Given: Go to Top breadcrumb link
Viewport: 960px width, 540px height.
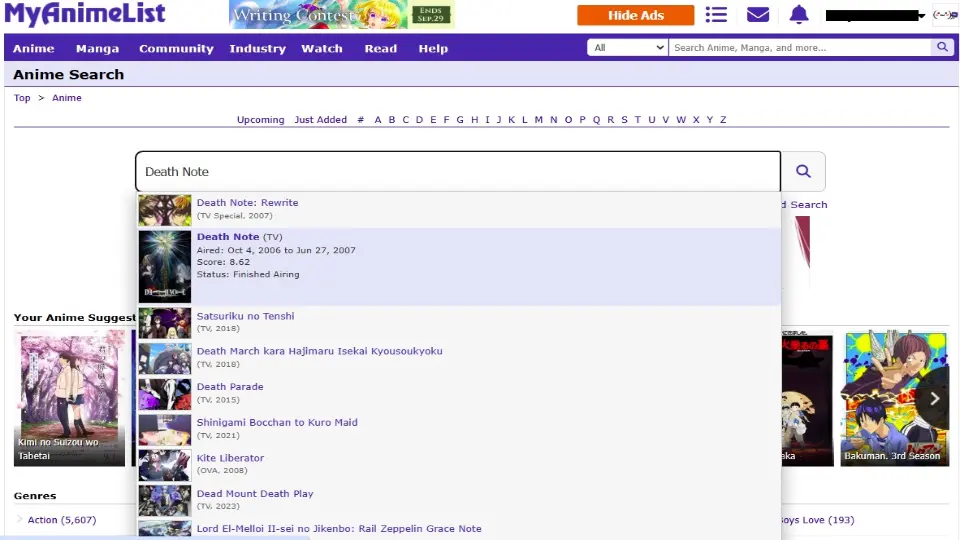Looking at the screenshot, I should click(22, 98).
